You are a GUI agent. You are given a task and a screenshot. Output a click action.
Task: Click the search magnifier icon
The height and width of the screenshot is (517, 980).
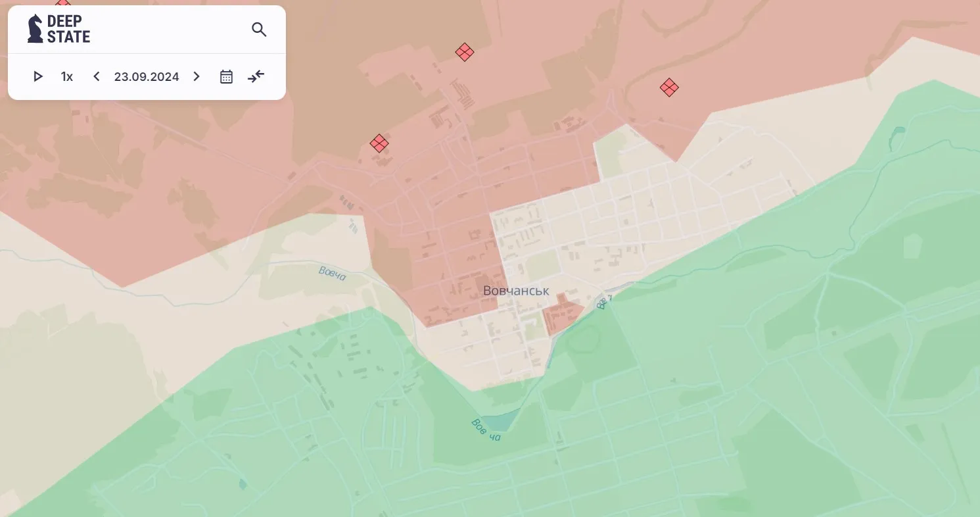[x=259, y=30]
